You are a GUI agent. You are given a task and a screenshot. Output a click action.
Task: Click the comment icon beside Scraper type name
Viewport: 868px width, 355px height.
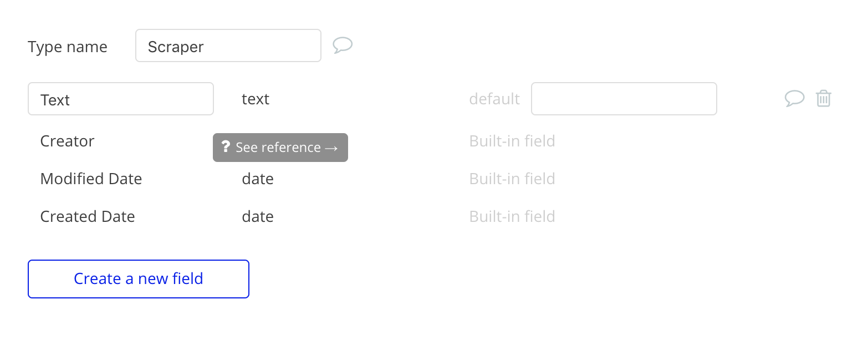[x=343, y=45]
